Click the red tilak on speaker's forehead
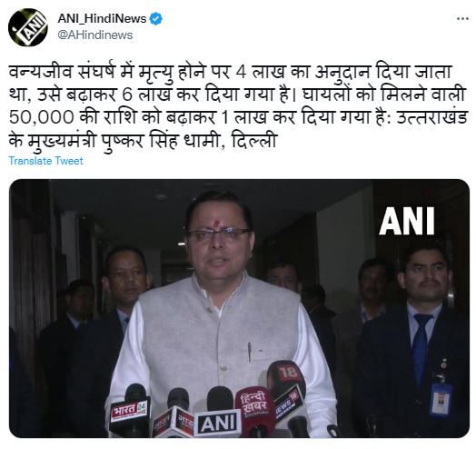This screenshot has width=476, height=449. pos(216,223)
